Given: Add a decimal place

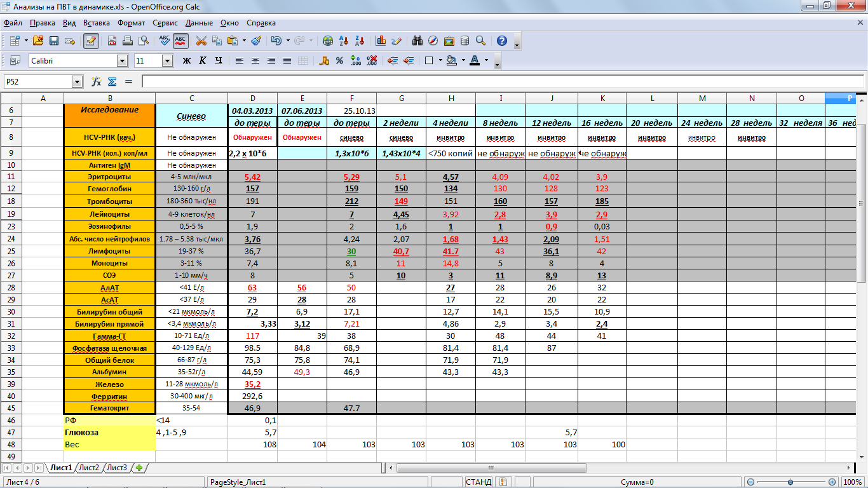Looking at the screenshot, I should 356,61.
